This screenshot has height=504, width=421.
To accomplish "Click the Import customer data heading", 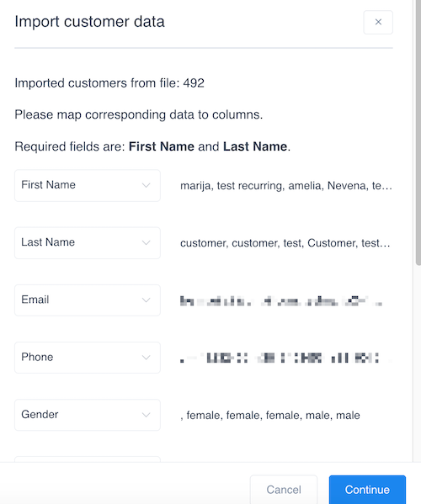I will [90, 22].
